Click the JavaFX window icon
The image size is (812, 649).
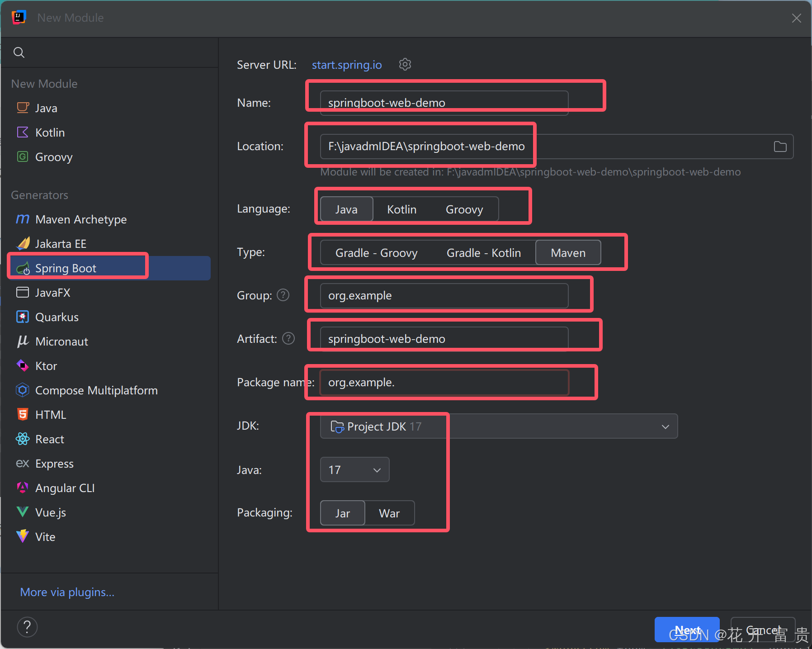[x=23, y=292]
